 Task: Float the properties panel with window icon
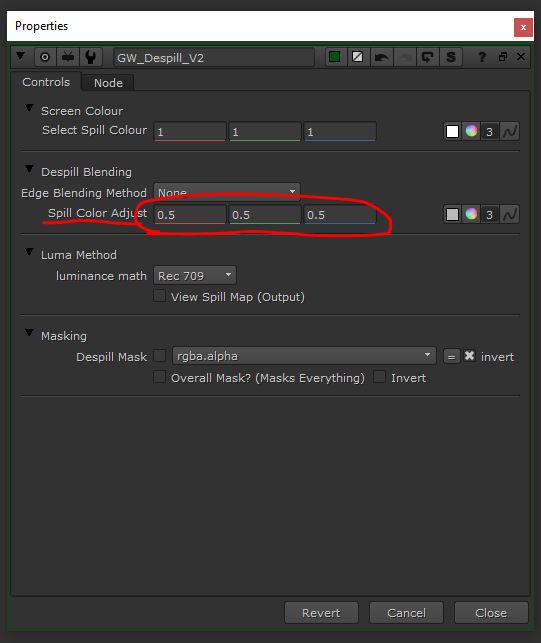503,57
